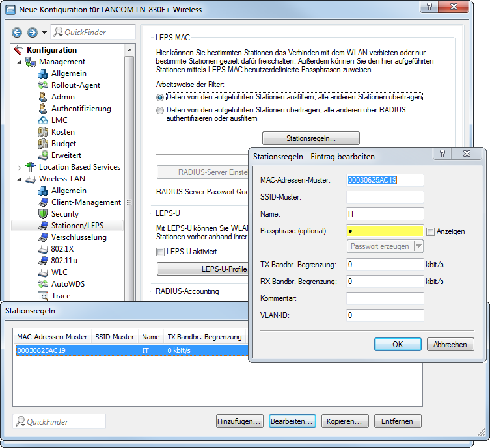The height and width of the screenshot is (448, 490).
Task: Select the Trace magnifier item
Action: 61,296
